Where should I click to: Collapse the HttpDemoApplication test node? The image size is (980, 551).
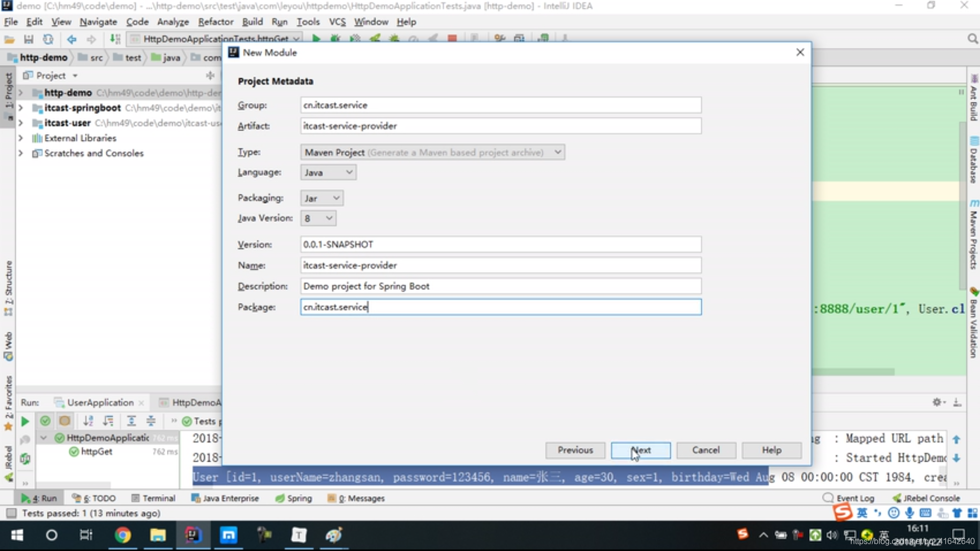click(43, 438)
